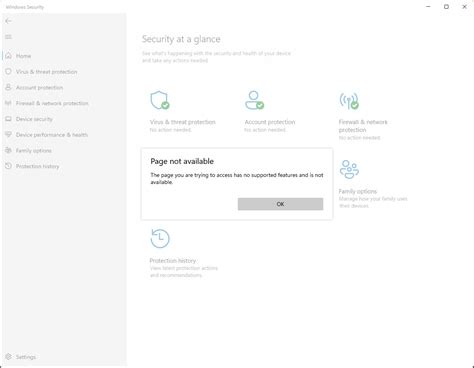Click the person icon beside Account protection in the sidebar
This screenshot has height=368, width=474.
tap(8, 87)
